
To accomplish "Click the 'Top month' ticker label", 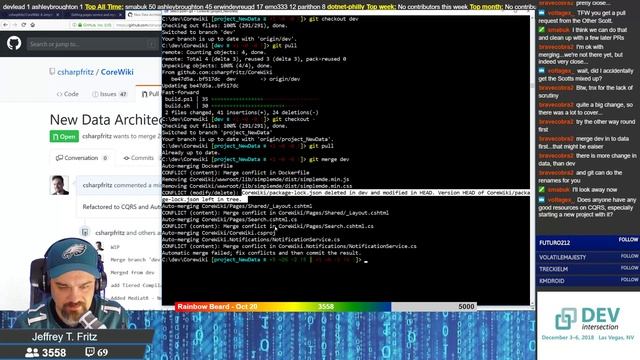I will [x=486, y=7].
